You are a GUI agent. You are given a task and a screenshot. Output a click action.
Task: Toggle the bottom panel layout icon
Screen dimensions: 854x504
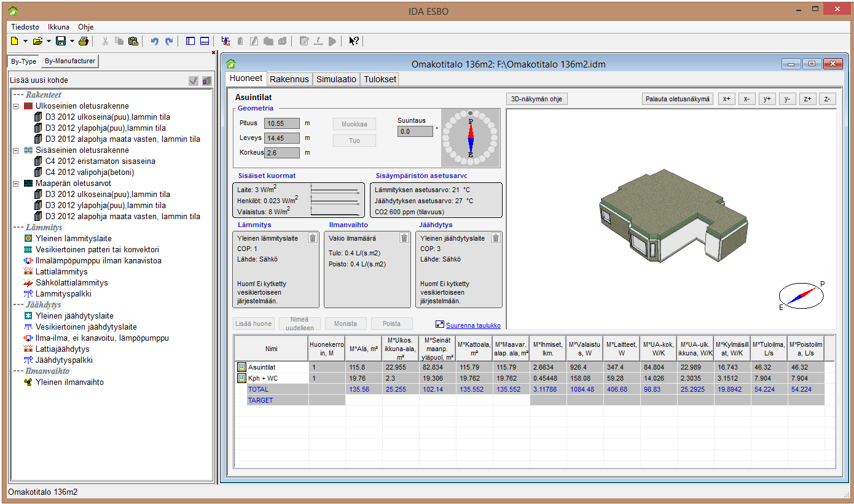[205, 41]
